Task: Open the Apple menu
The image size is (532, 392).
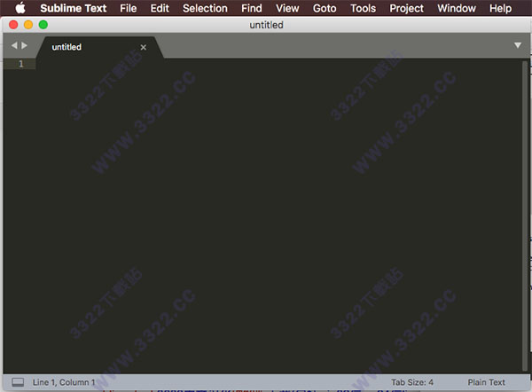Action: [20, 8]
